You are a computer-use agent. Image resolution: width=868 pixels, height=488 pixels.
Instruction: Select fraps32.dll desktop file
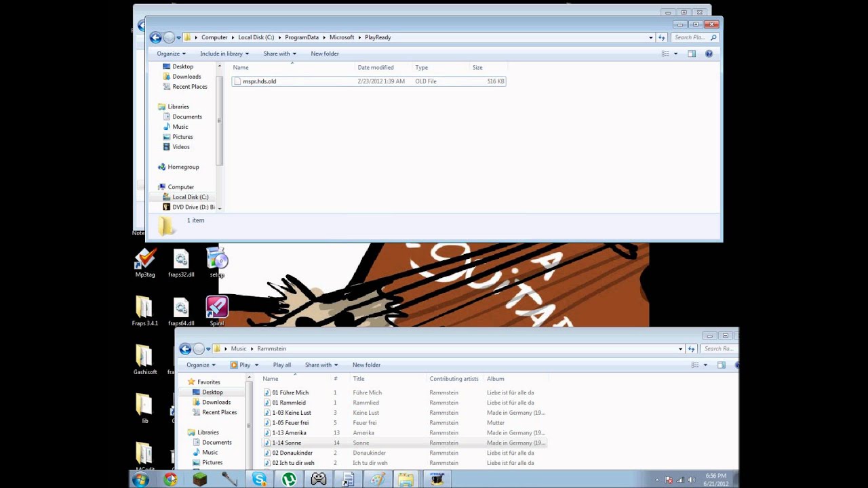coord(181,263)
